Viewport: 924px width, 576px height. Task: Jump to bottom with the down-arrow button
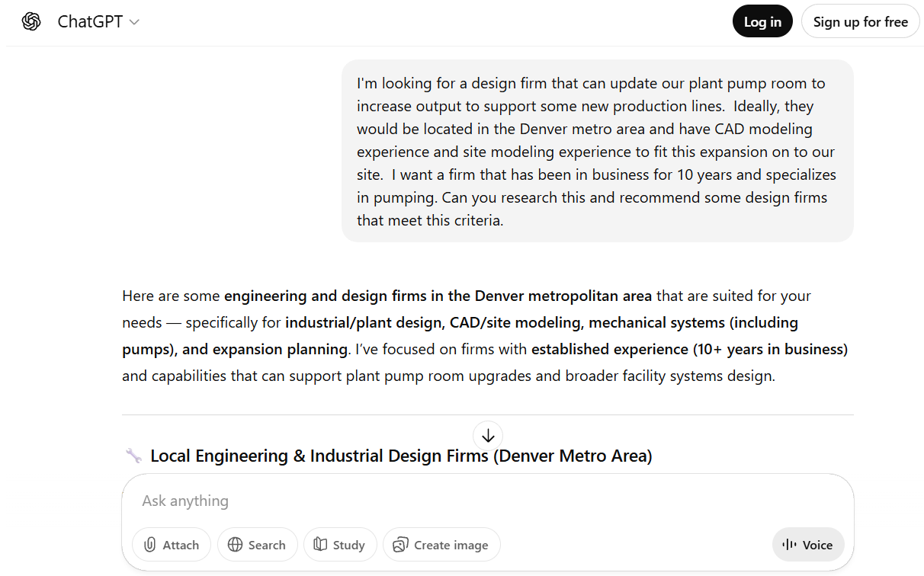tap(488, 436)
